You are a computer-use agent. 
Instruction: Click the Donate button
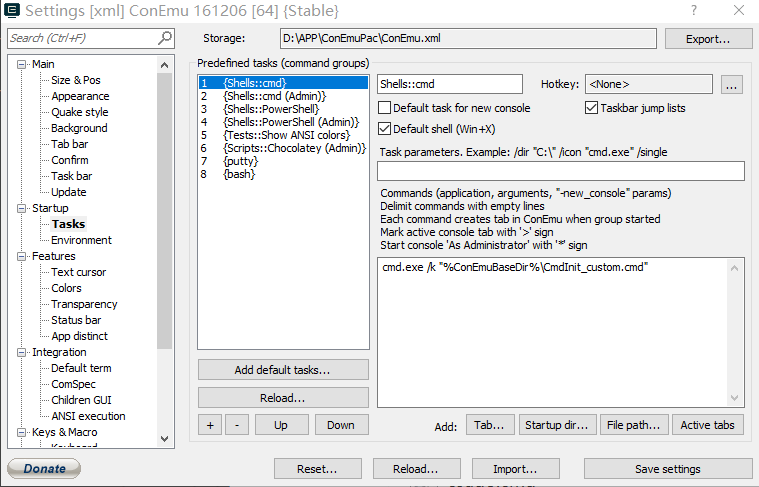coord(44,468)
